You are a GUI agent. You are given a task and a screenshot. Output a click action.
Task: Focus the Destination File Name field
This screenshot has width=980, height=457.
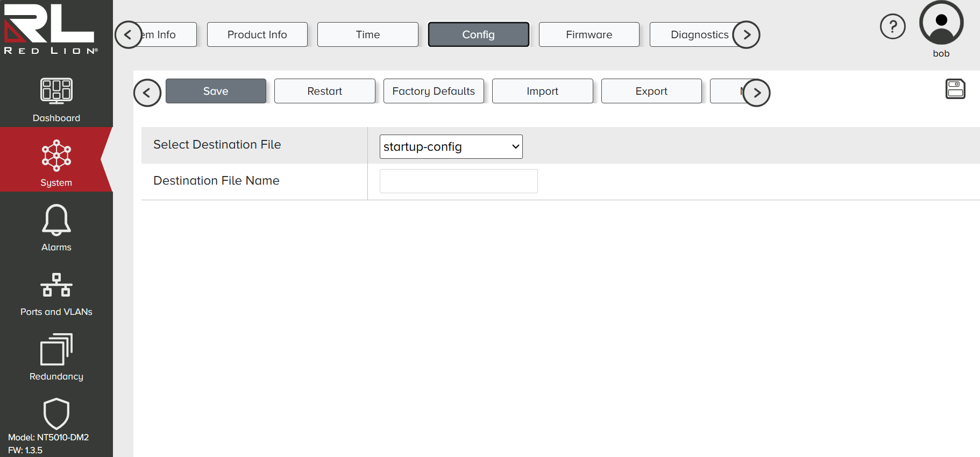tap(459, 181)
